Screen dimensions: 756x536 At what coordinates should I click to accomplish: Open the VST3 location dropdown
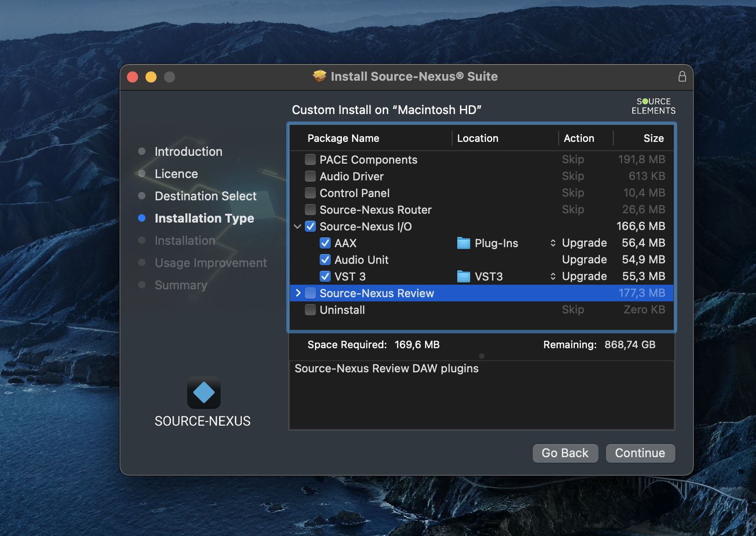click(x=553, y=277)
